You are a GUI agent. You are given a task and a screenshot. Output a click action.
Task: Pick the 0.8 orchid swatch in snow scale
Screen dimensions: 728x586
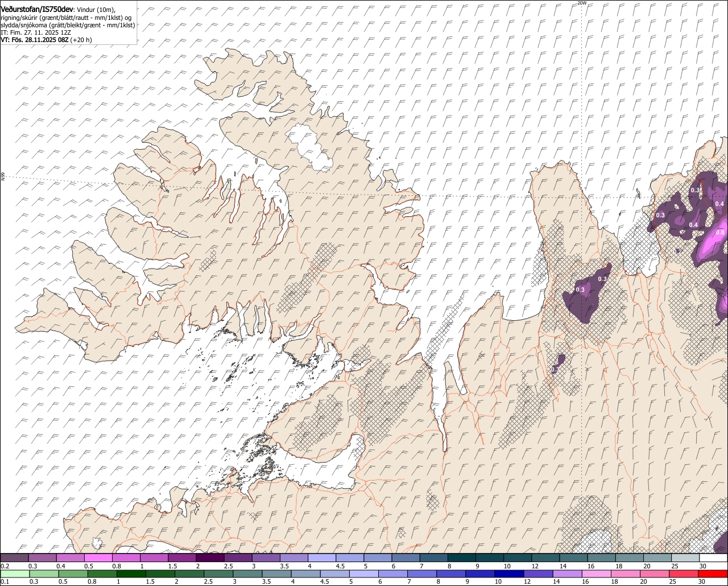[126, 558]
